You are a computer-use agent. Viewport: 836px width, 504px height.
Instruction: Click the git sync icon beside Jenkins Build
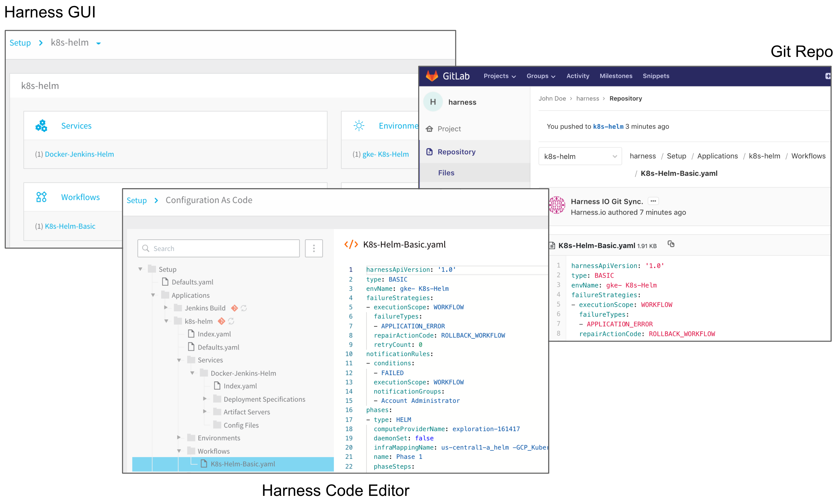pyautogui.click(x=234, y=308)
